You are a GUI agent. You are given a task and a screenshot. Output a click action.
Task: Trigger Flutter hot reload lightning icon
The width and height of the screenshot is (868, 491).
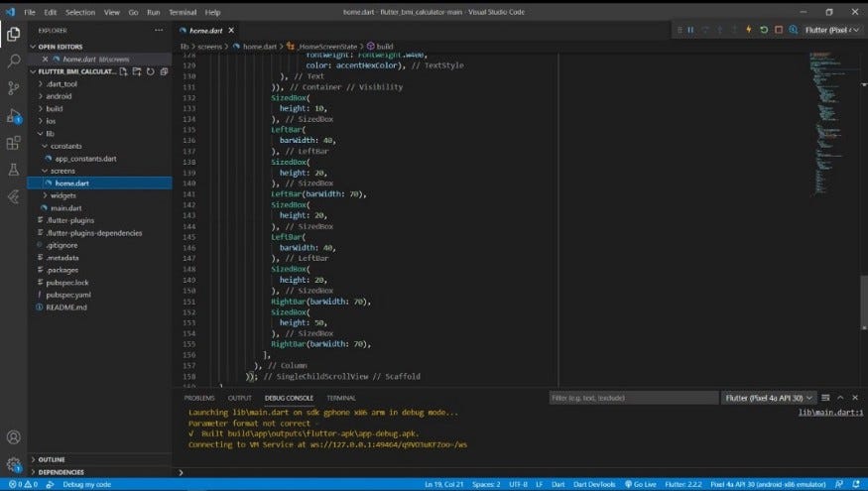point(749,30)
